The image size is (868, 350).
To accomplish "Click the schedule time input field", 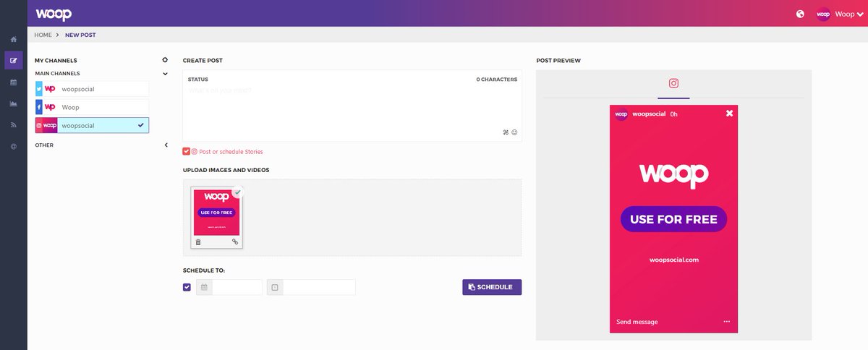I will pos(319,287).
